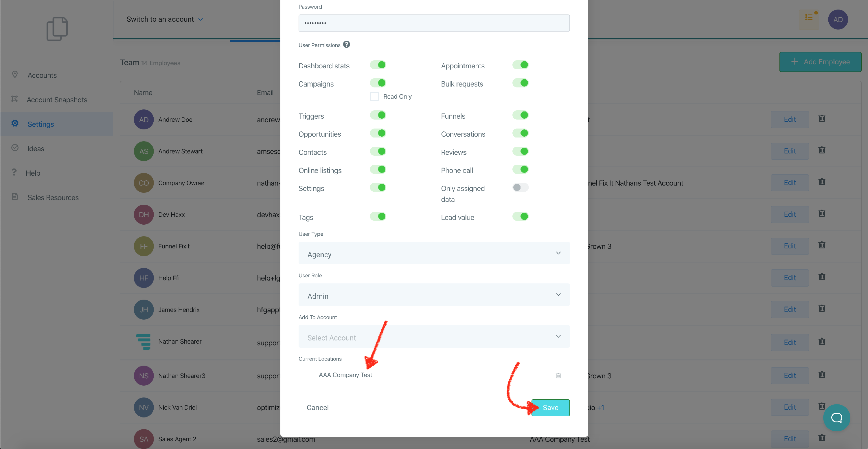Viewport: 868px width, 449px height.
Task: Open the Select Account dropdown
Action: pos(434,337)
